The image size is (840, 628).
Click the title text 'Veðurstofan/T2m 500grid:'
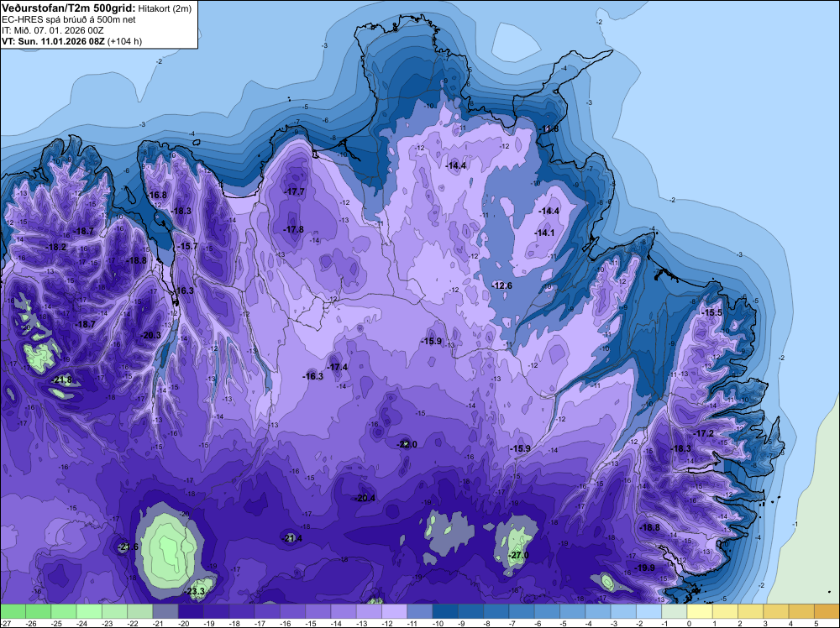click(69, 8)
